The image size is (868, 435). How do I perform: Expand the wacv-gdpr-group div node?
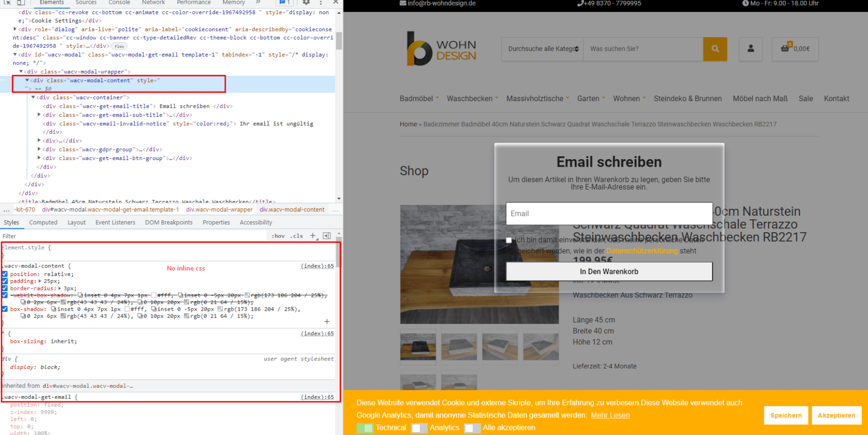tap(39, 150)
